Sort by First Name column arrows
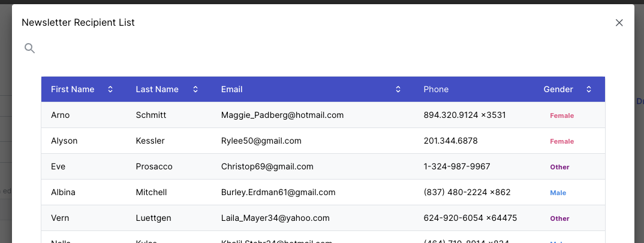 (110, 89)
